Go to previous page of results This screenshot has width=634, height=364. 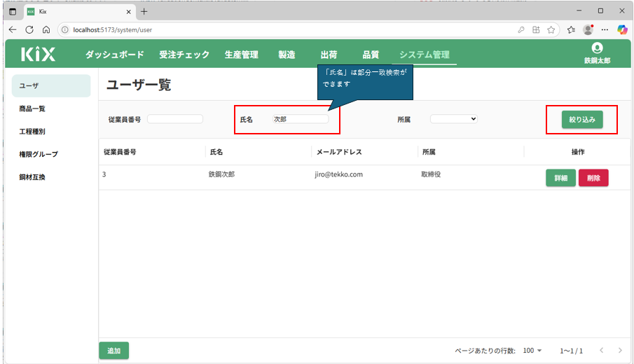tap(602, 350)
